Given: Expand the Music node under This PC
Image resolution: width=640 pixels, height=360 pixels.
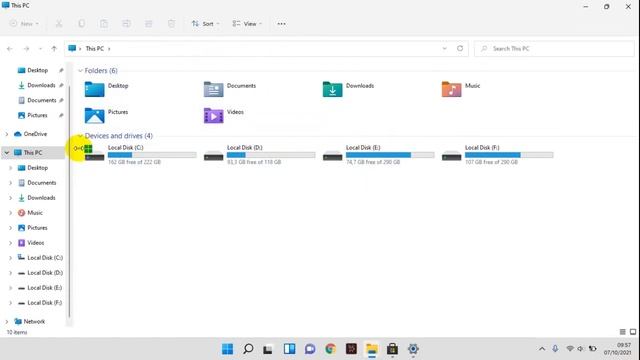Looking at the screenshot, I should (x=11, y=213).
